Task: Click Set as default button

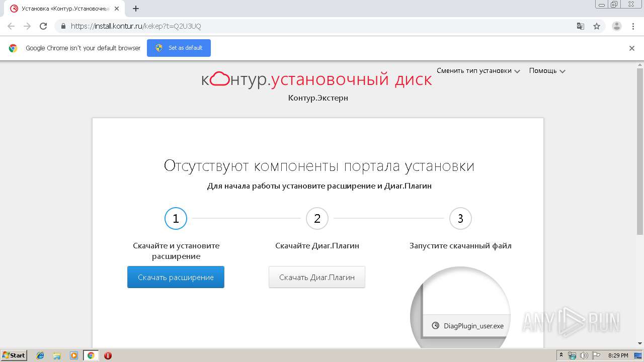Action: [x=179, y=48]
